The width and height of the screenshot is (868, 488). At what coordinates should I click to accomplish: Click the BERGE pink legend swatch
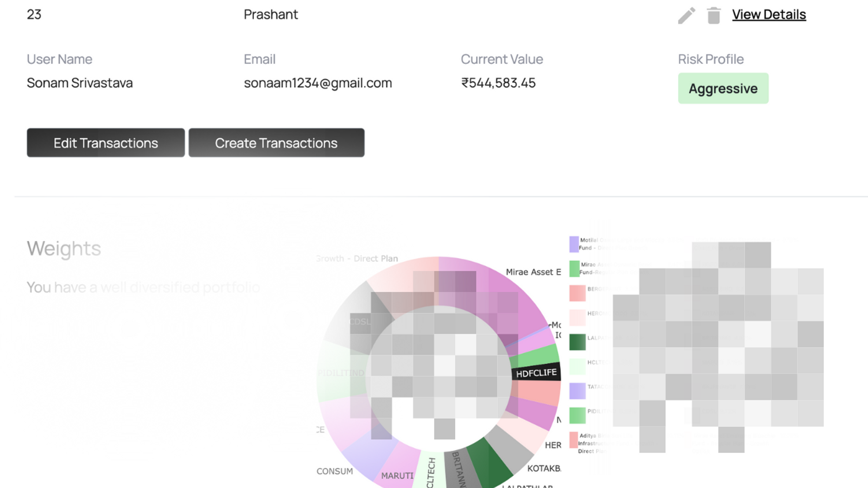click(x=577, y=293)
